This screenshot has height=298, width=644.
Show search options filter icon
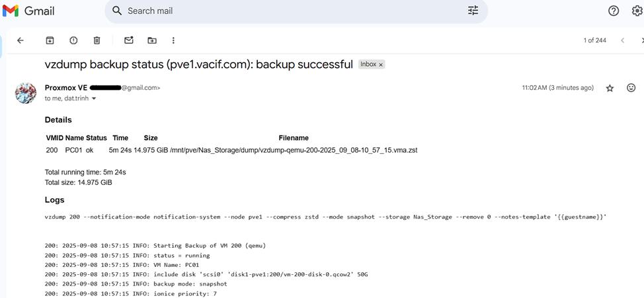pyautogui.click(x=473, y=11)
